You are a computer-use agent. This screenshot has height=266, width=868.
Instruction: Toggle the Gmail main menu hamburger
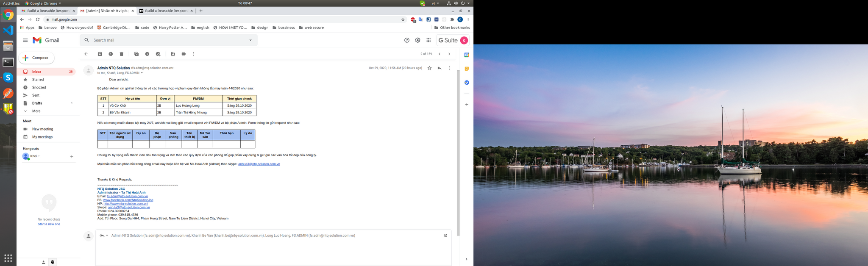coord(25,40)
